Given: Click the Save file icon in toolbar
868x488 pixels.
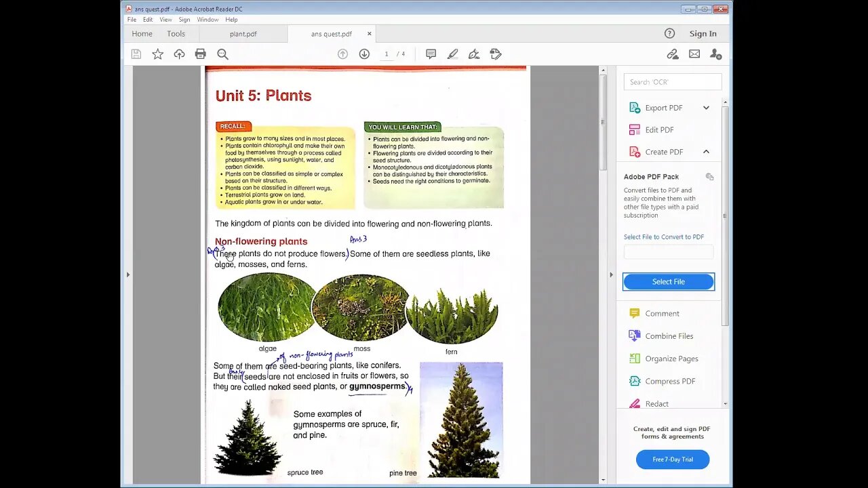Looking at the screenshot, I should [136, 54].
